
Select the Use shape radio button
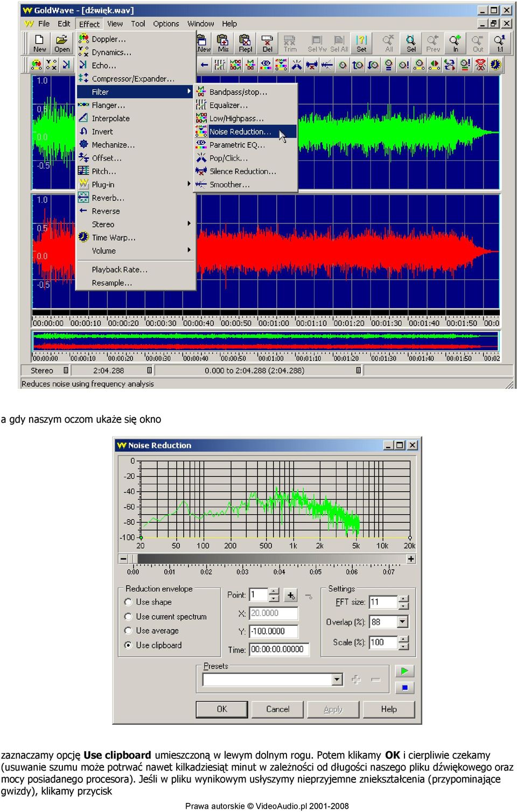128,602
